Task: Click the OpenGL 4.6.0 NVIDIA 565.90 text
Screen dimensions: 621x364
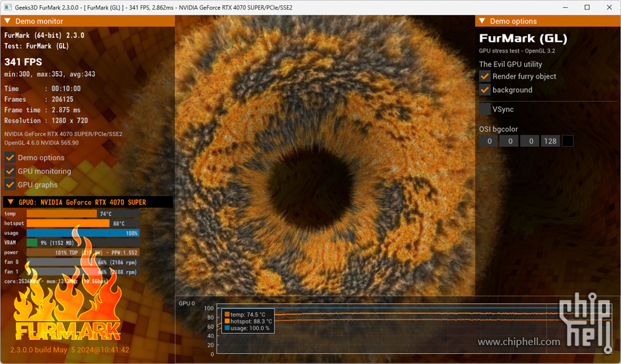Action: click(42, 143)
